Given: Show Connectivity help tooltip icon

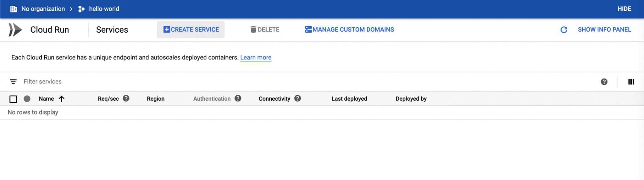Looking at the screenshot, I should (x=298, y=98).
